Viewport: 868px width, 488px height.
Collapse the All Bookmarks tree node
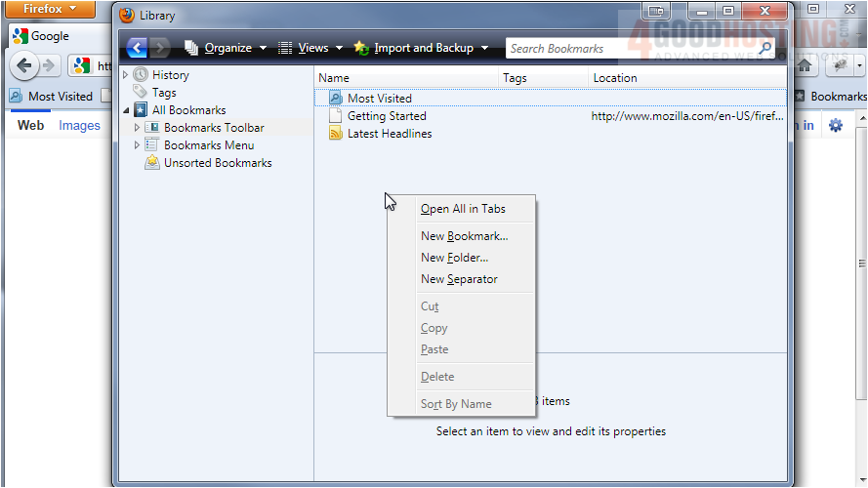pos(126,110)
